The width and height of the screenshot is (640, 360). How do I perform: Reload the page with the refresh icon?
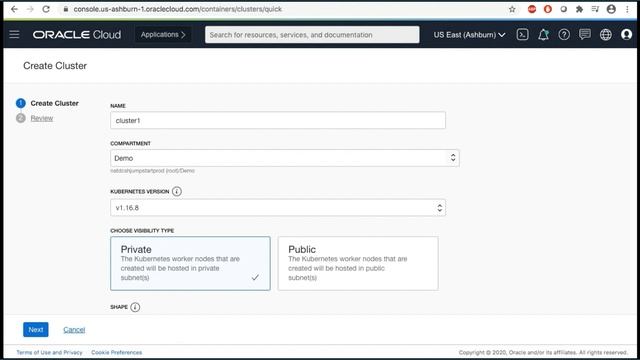pyautogui.click(x=46, y=9)
